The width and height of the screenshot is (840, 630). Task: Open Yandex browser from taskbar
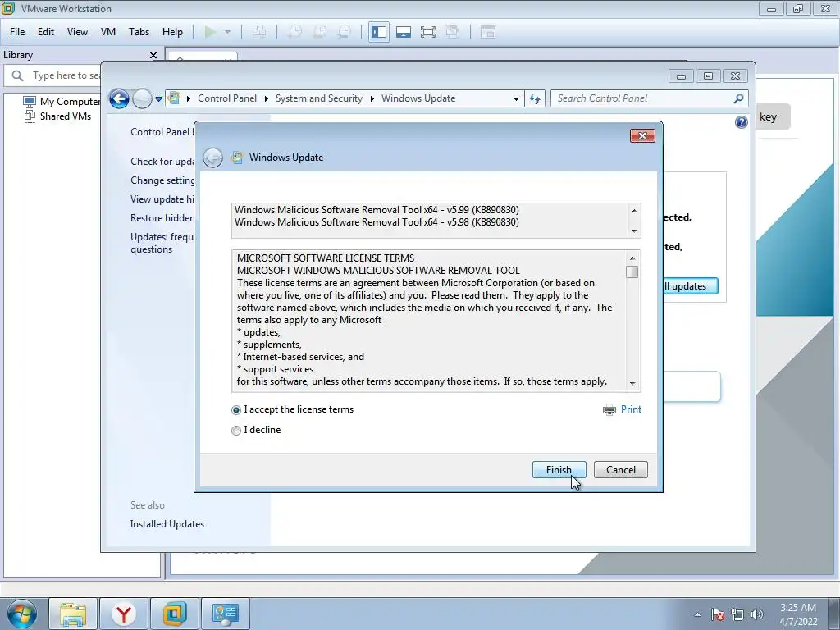[x=124, y=614]
